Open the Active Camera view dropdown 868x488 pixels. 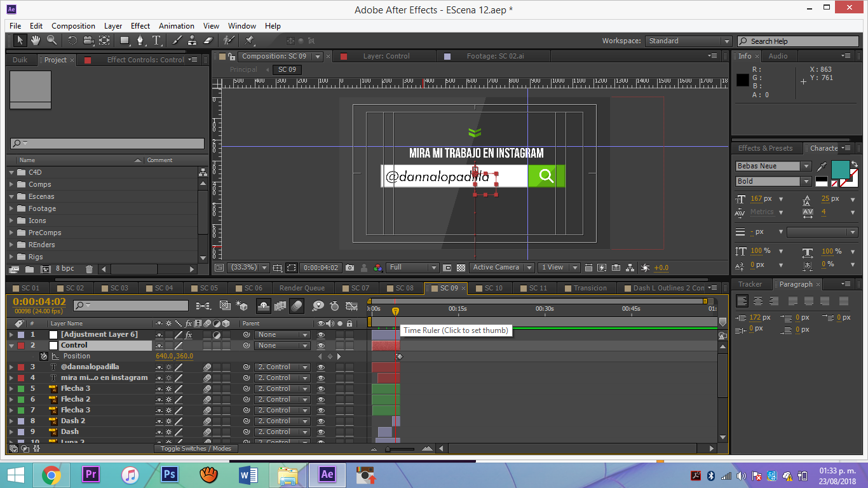pos(501,268)
